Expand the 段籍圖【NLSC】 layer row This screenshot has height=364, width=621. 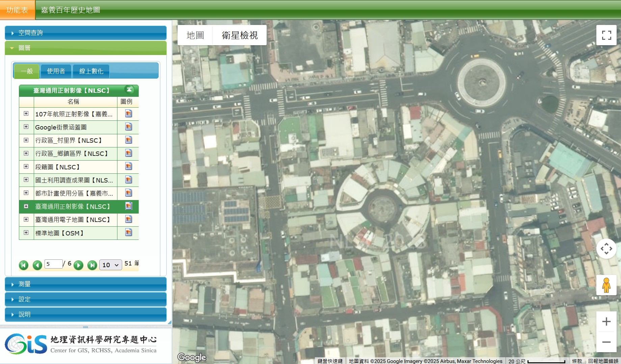[x=26, y=166]
